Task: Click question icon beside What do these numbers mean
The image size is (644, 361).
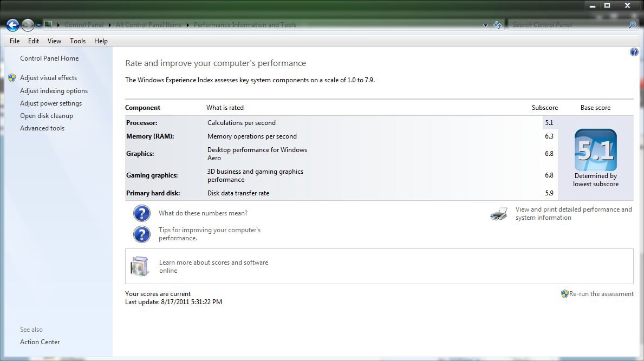Action: pyautogui.click(x=142, y=213)
